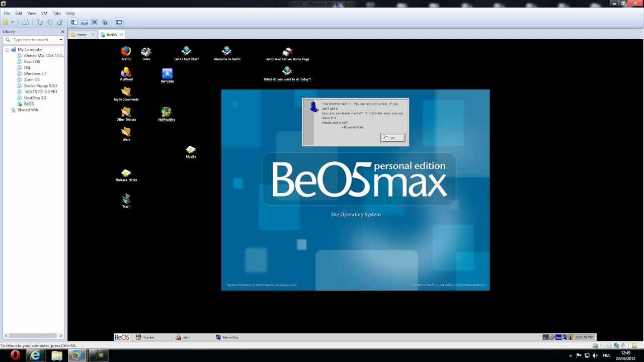This screenshot has height=362, width=644.
Task: Open the Edit menu
Action: click(19, 13)
